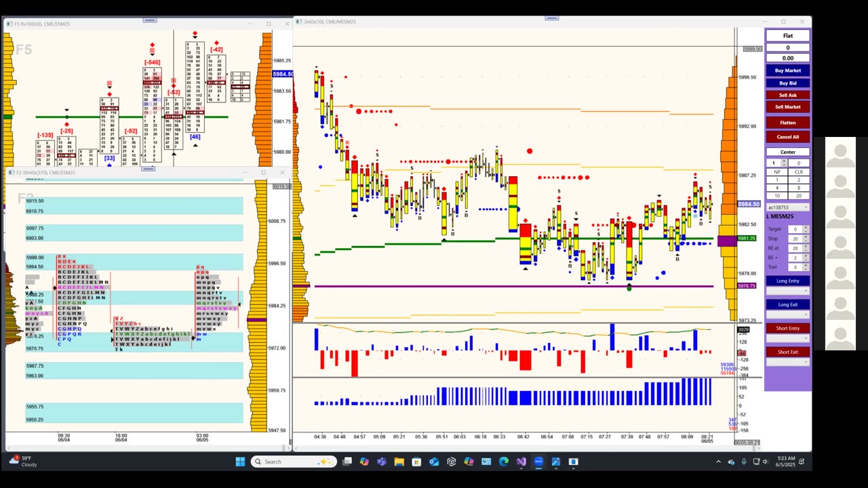Viewport: 868px width, 488px height.
Task: Click the green 5981.25 price label
Action: [747, 239]
